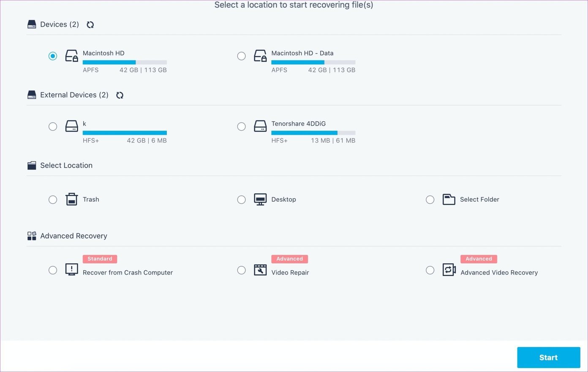588x372 pixels.
Task: Select the external drive k radio button
Action: (x=53, y=126)
